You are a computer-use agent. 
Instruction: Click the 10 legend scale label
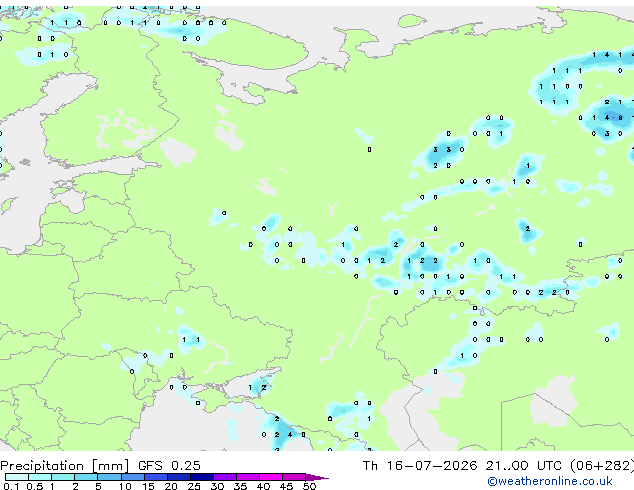pyautogui.click(x=125, y=486)
